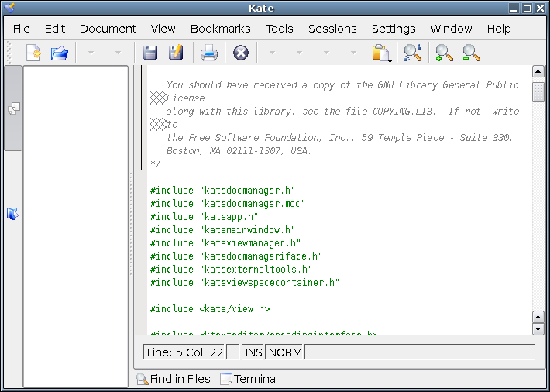Image resolution: width=550 pixels, height=392 pixels.
Task: Maximize the Kate window
Action: [x=527, y=8]
